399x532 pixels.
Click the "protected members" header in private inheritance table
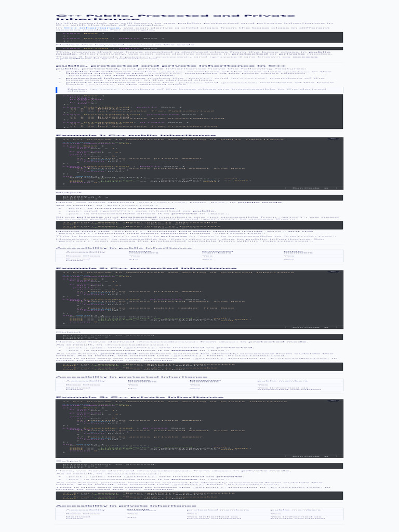(218, 510)
